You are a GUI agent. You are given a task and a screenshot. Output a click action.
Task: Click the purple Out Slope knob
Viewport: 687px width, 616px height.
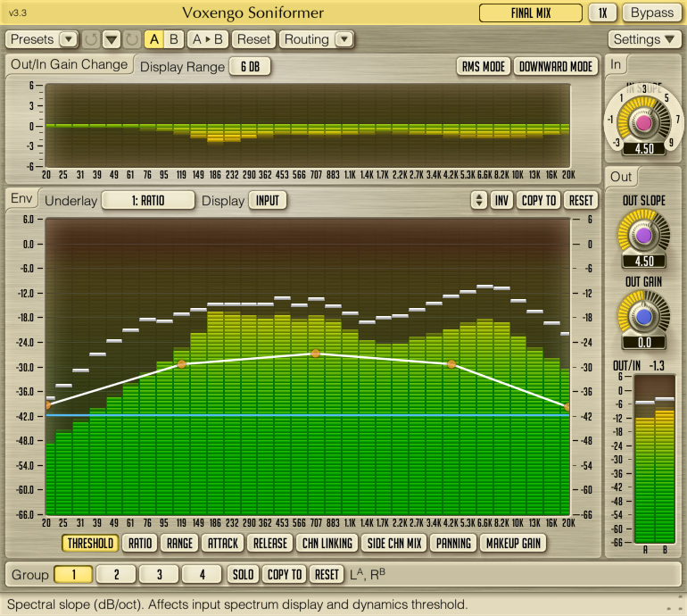pyautogui.click(x=643, y=235)
